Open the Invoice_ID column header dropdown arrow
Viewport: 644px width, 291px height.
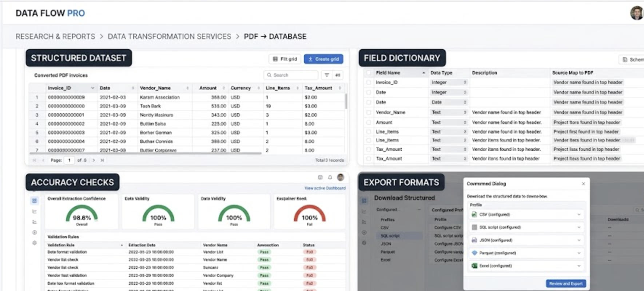tap(92, 88)
